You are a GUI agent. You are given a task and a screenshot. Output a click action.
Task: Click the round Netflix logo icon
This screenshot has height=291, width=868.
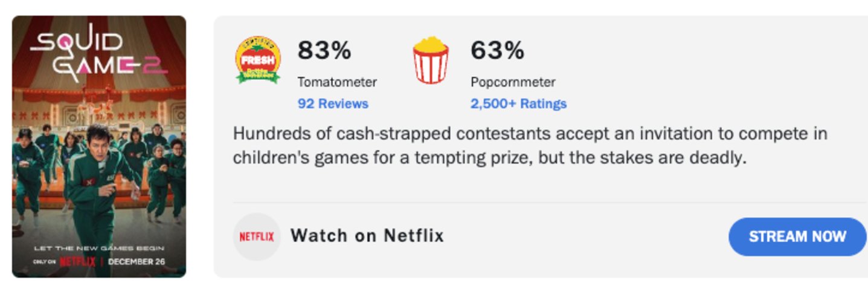(257, 237)
